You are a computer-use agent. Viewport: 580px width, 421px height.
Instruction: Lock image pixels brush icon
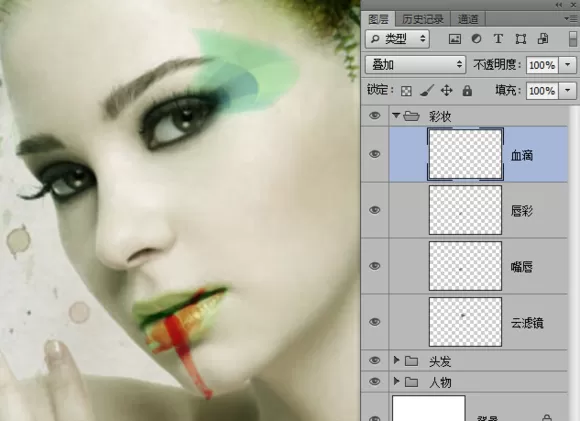[426, 91]
